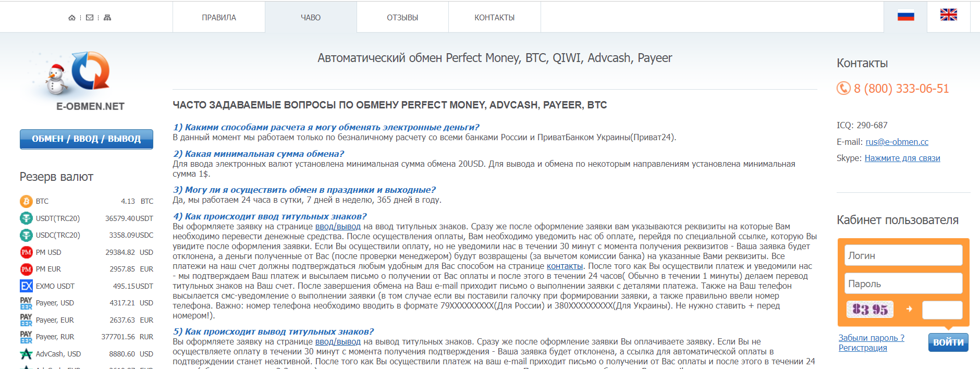980x369 pixels.
Task: Switch to English language flag
Action: [949, 15]
